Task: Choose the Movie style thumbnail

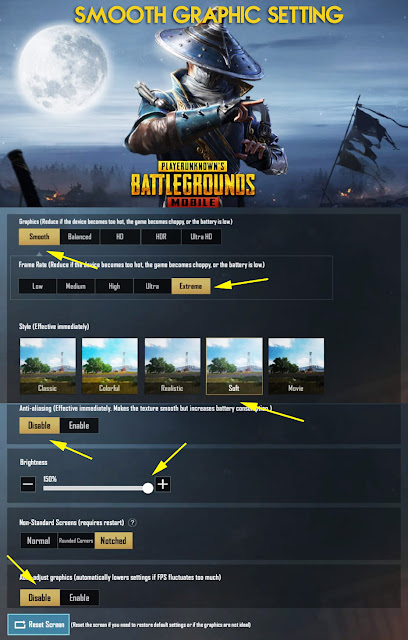Action: (x=296, y=366)
